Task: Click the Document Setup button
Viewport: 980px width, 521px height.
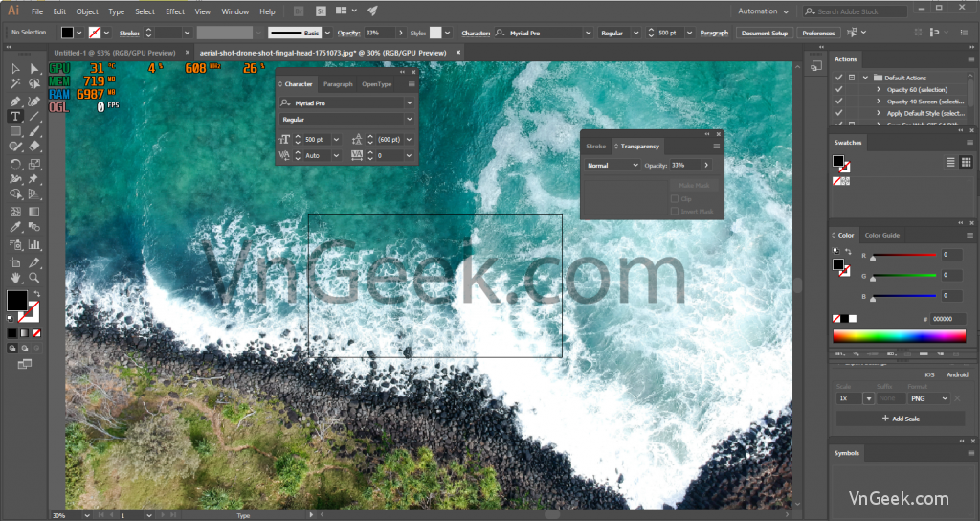Action: (765, 34)
